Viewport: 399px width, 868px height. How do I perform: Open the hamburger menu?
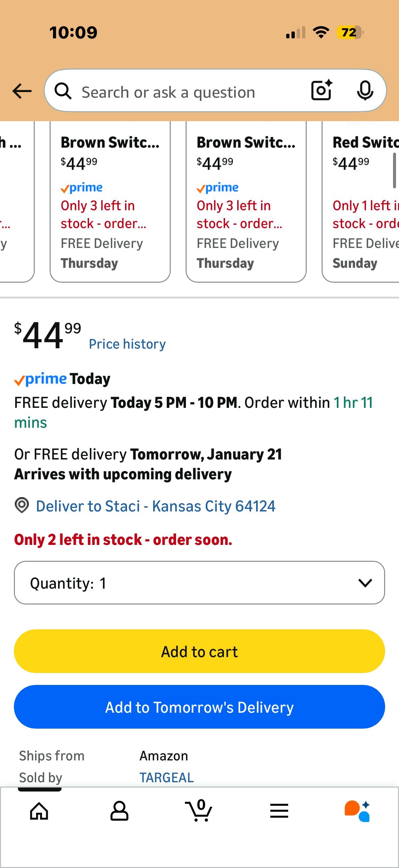[279, 811]
